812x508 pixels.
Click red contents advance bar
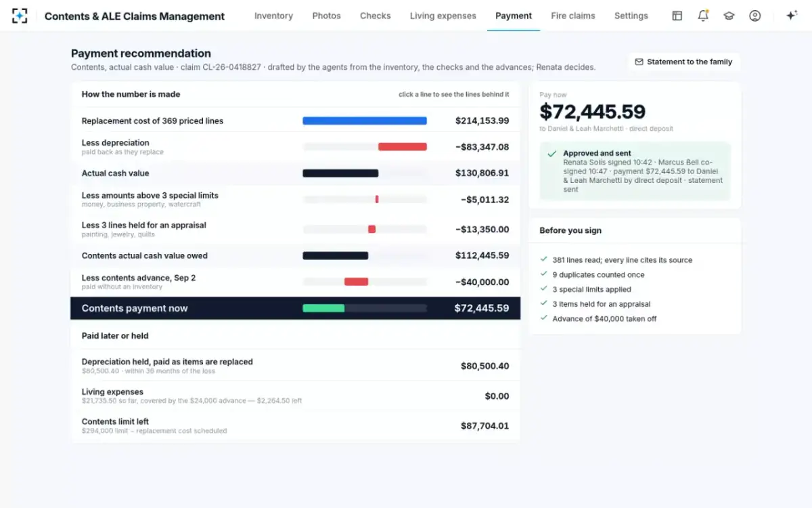click(357, 282)
